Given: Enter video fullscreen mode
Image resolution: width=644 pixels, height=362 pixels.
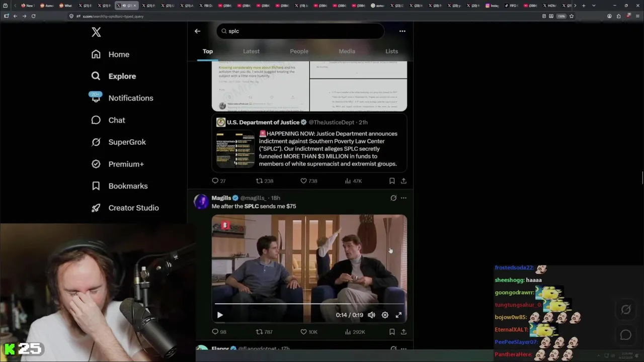Looking at the screenshot, I should tap(398, 315).
